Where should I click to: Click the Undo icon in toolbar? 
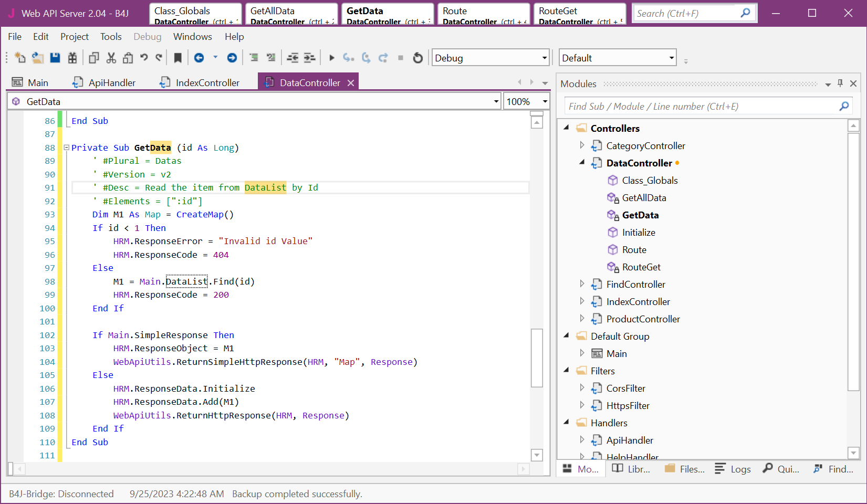click(144, 58)
